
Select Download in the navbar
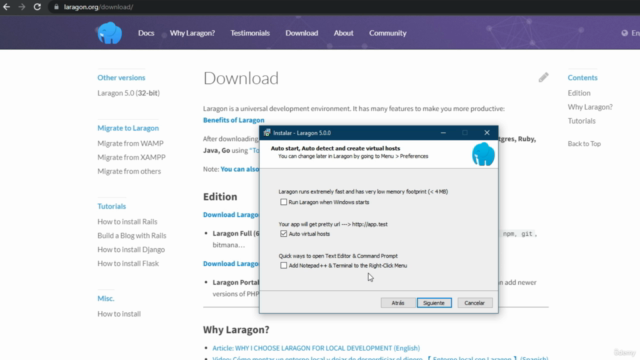point(302,33)
